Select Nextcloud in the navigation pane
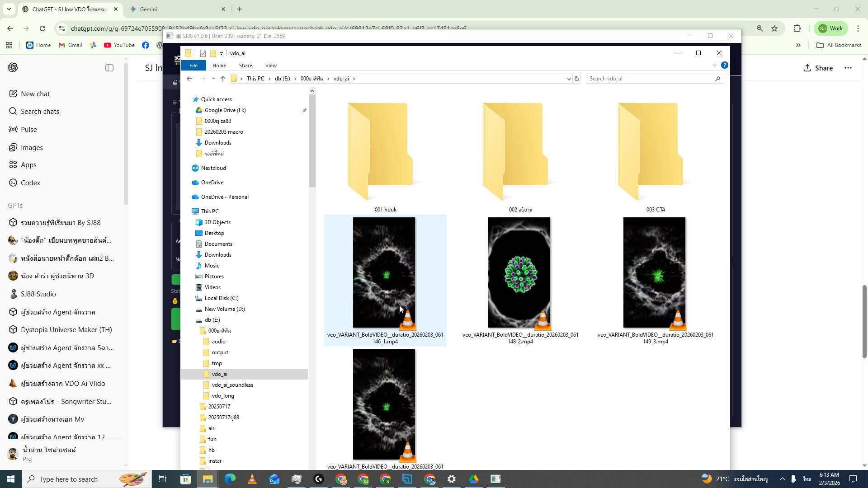 (213, 168)
